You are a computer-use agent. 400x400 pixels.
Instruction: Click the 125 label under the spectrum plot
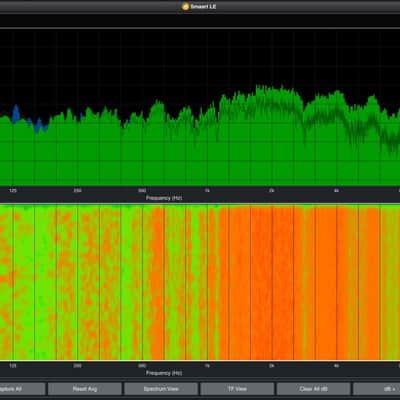tap(13, 191)
